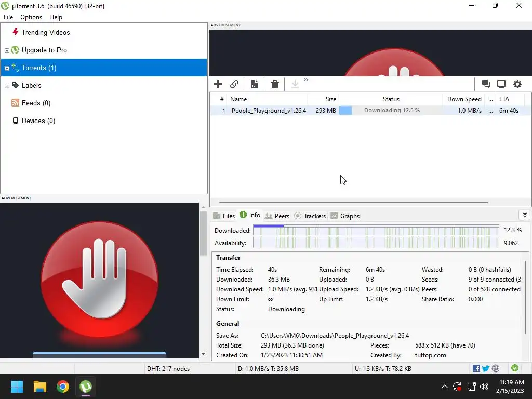Sort by the Size column header
The height and width of the screenshot is (399, 532).
tap(323, 99)
